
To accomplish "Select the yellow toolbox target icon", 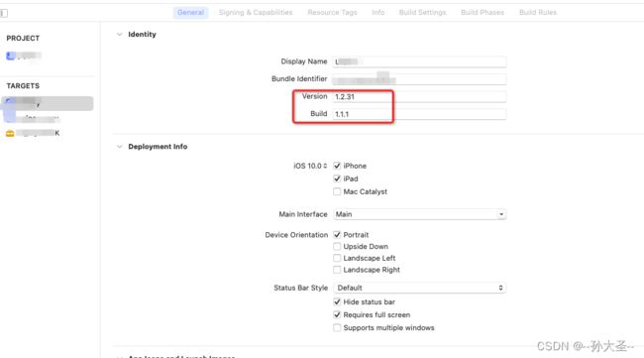I will point(10,133).
